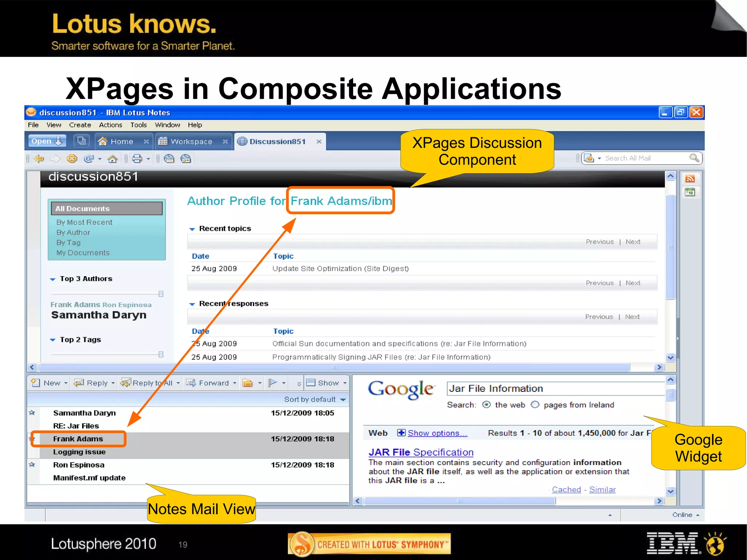Image resolution: width=747 pixels, height=560 pixels.
Task: Select 'pages from Ireland' radio button
Action: 535,405
